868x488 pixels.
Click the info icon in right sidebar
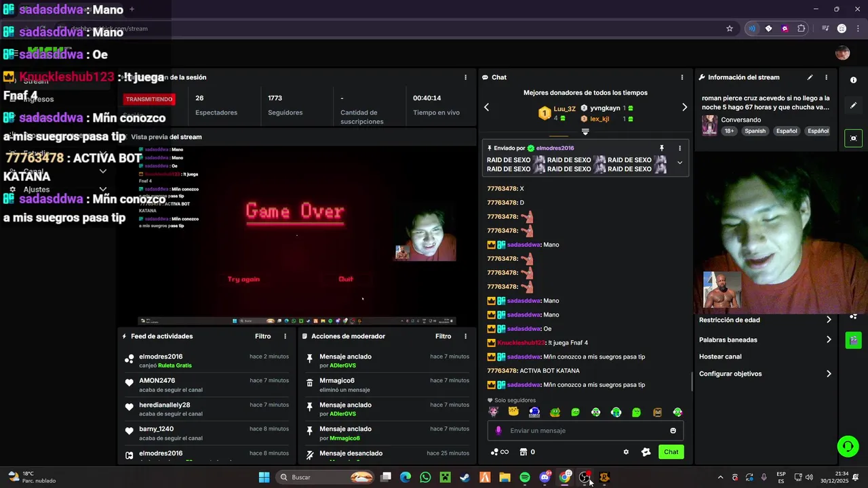pyautogui.click(x=853, y=80)
